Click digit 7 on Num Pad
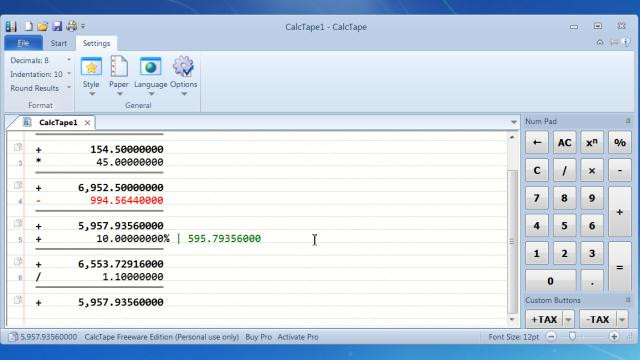640x360 pixels. pyautogui.click(x=537, y=198)
